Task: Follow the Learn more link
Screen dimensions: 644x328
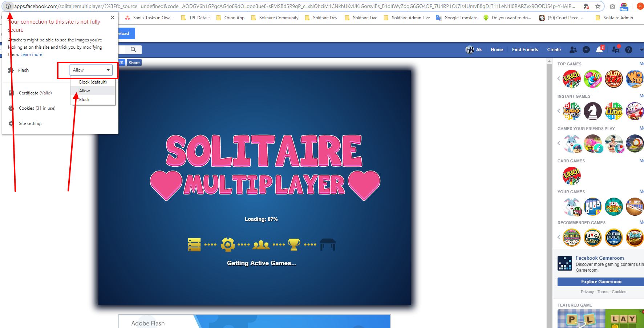Action: point(31,54)
